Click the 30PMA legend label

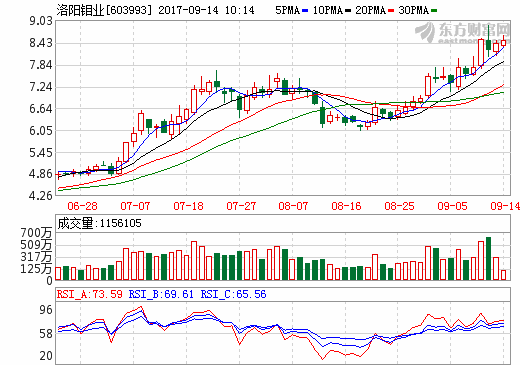click(x=413, y=10)
